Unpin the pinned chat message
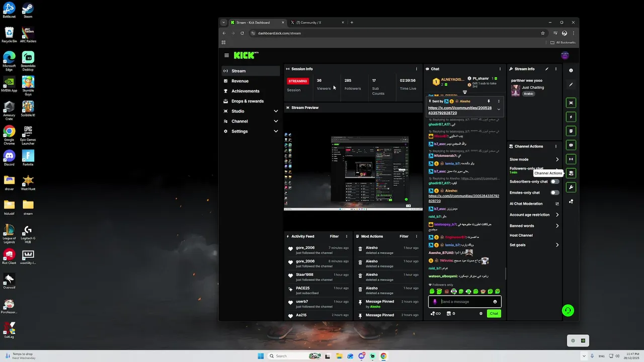644x362 pixels. pyautogui.click(x=488, y=101)
